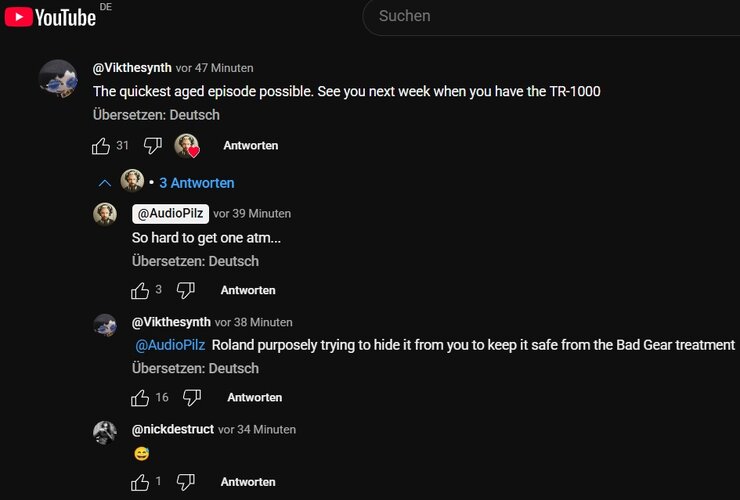Translate the Bad Gear reply to Deutsch
Viewport: 740px width, 500px height.
(x=195, y=368)
